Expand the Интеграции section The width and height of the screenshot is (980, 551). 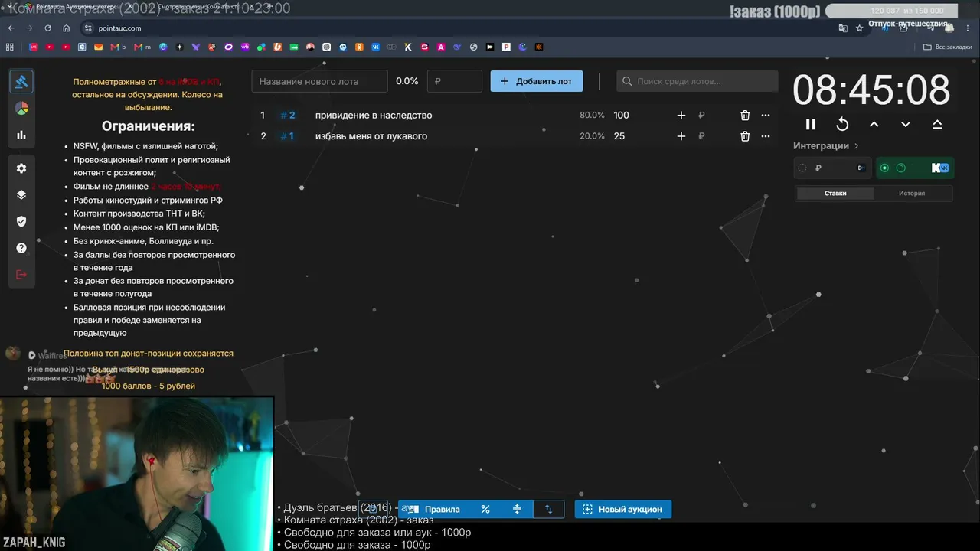point(826,145)
